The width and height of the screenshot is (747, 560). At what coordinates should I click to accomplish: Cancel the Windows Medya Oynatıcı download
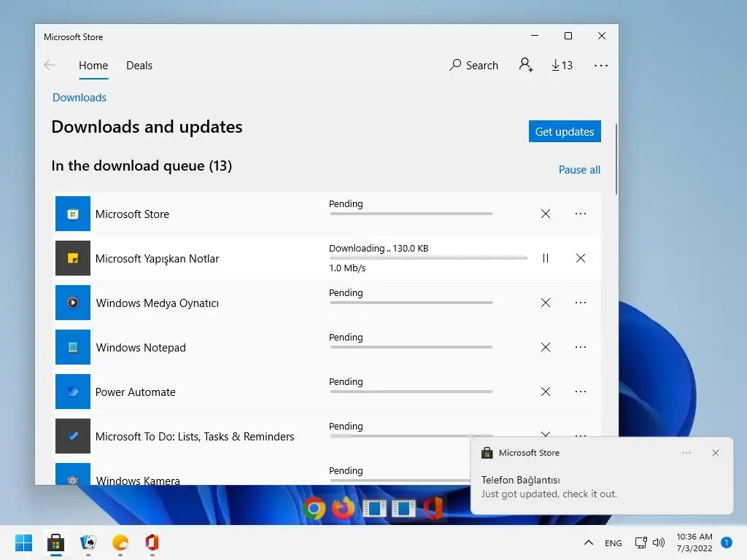[x=546, y=303]
